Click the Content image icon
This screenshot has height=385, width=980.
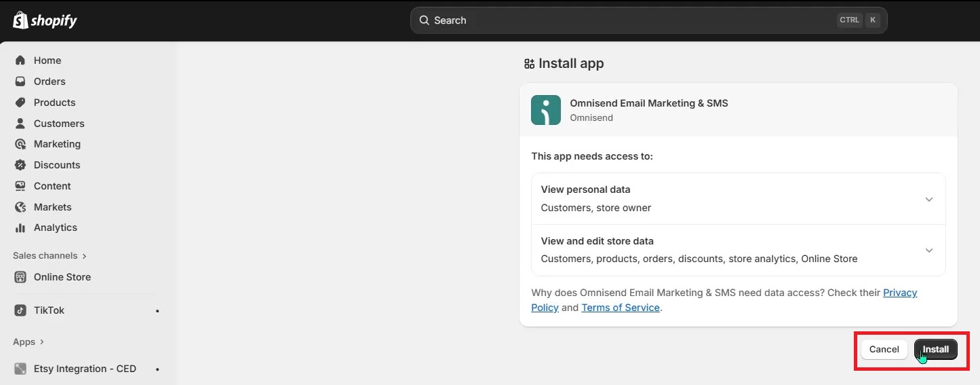click(x=20, y=186)
